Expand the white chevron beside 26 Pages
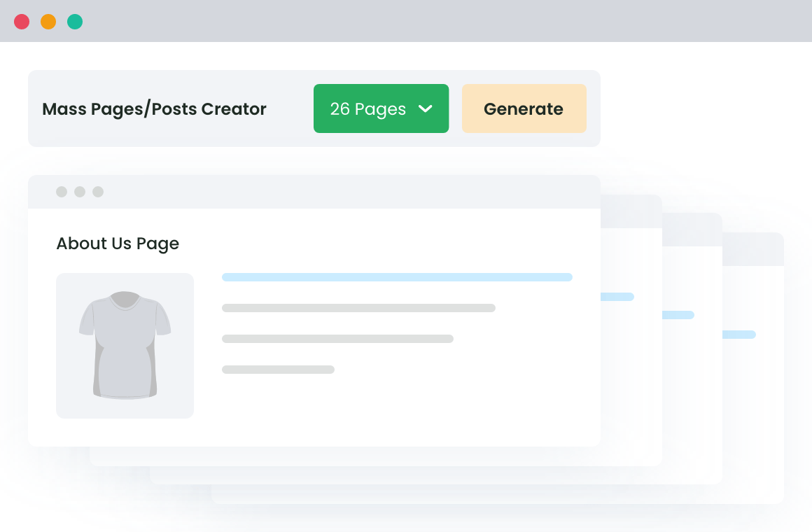Viewport: 812px width, 532px height. (x=425, y=109)
